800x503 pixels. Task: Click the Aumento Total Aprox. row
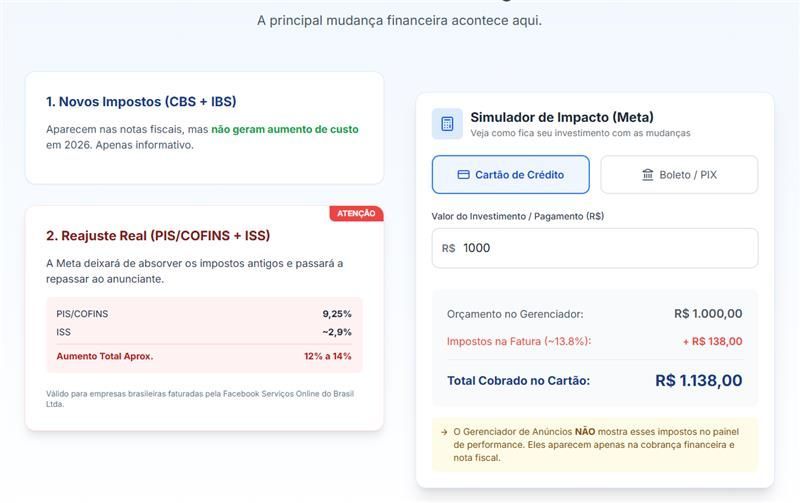tap(204, 356)
